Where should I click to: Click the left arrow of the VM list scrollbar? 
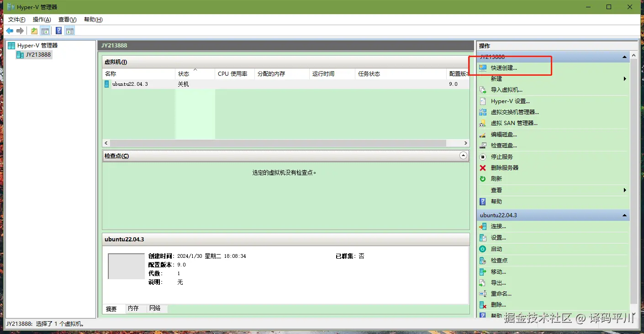(106, 143)
